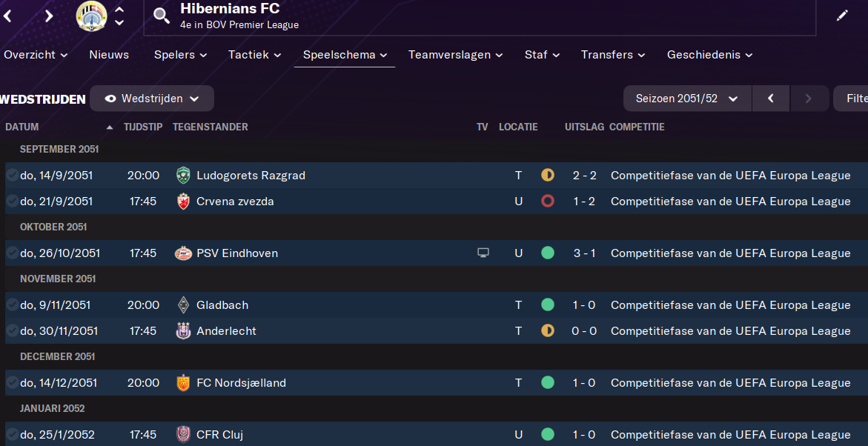868x446 pixels.
Task: Open the Wedstrijden view dropdown
Action: pos(152,99)
